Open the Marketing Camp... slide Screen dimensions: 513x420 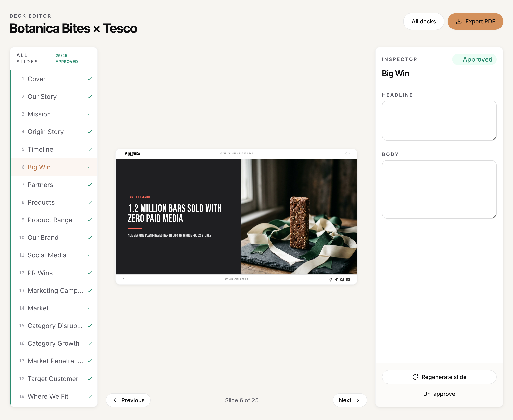click(55, 291)
